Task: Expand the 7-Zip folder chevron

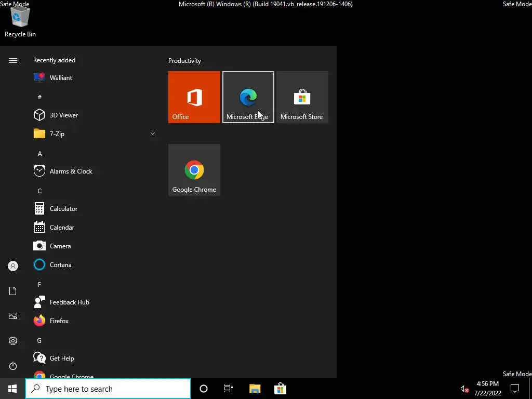Action: coord(153,134)
